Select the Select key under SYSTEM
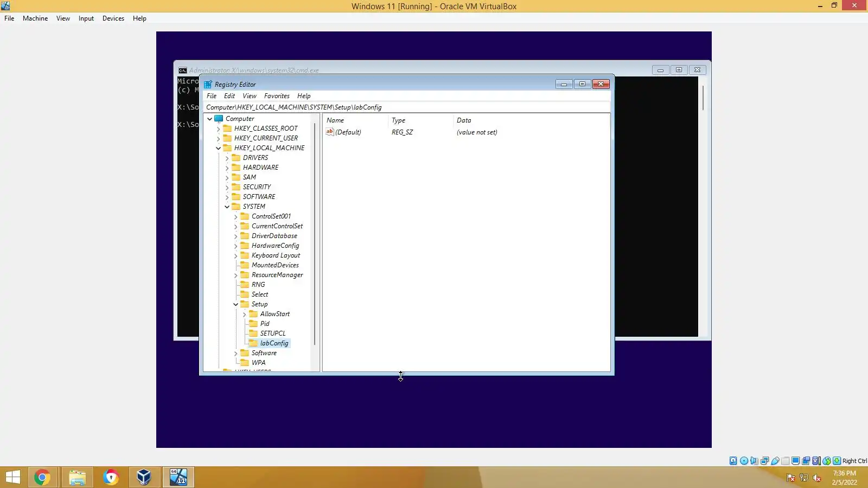Screen dimensions: 868x488 (x=259, y=294)
